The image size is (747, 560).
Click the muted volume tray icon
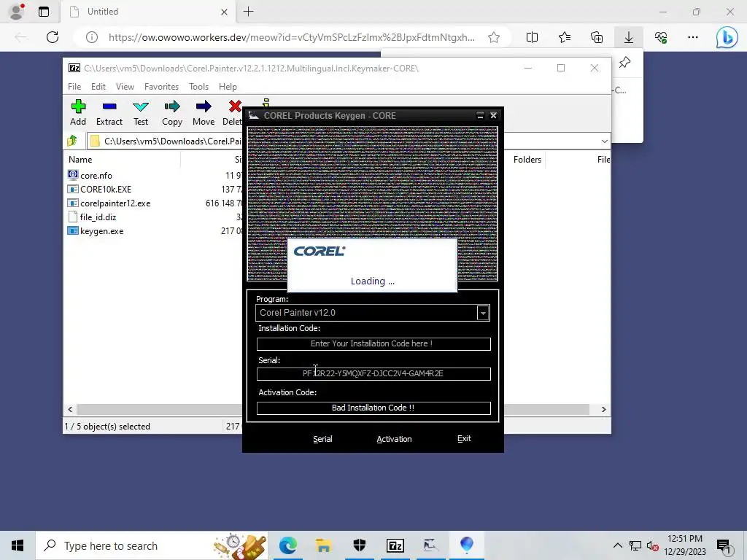point(652,546)
